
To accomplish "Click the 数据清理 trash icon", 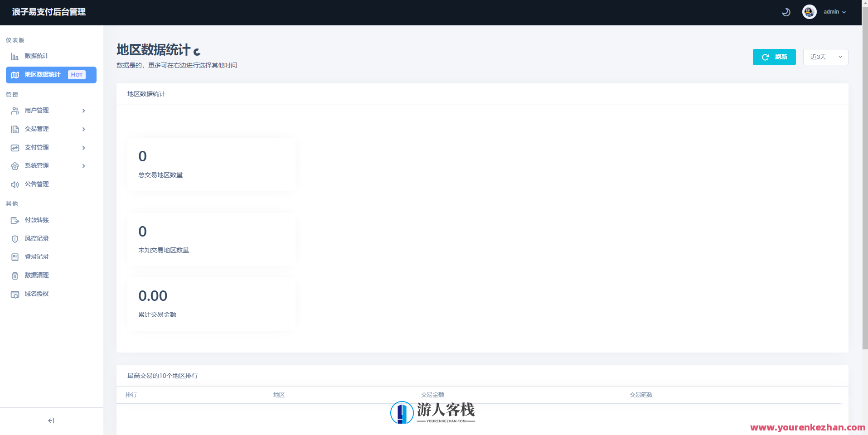I will (x=15, y=275).
